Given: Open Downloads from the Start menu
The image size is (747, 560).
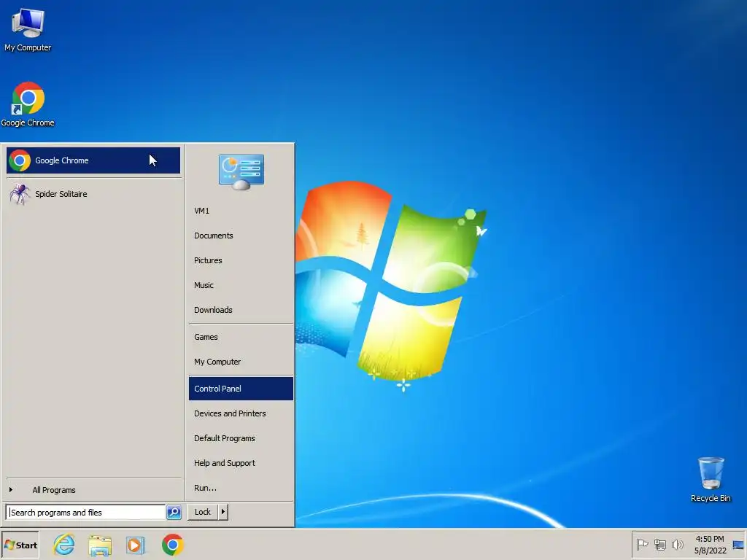Looking at the screenshot, I should pyautogui.click(x=241, y=309).
